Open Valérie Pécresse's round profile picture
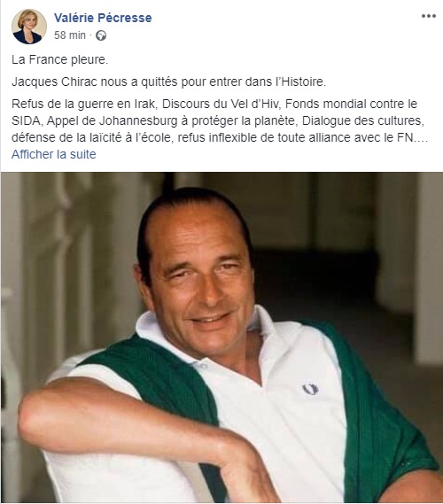The image size is (443, 504). click(29, 27)
